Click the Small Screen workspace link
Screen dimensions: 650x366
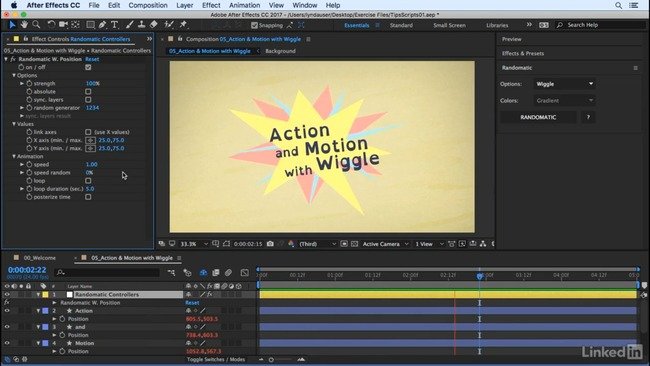[449, 25]
